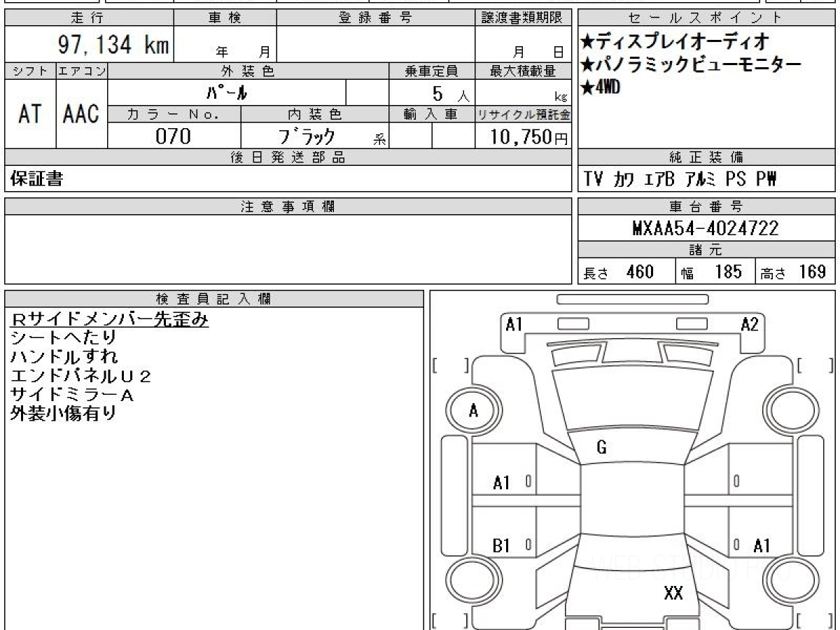
Task: Select height value 169
Action: (812, 272)
